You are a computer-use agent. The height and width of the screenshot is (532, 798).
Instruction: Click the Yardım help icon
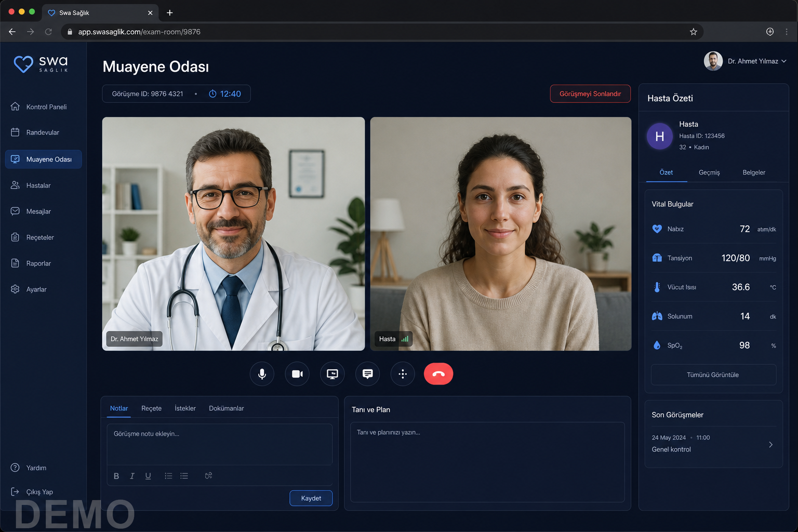[15, 468]
